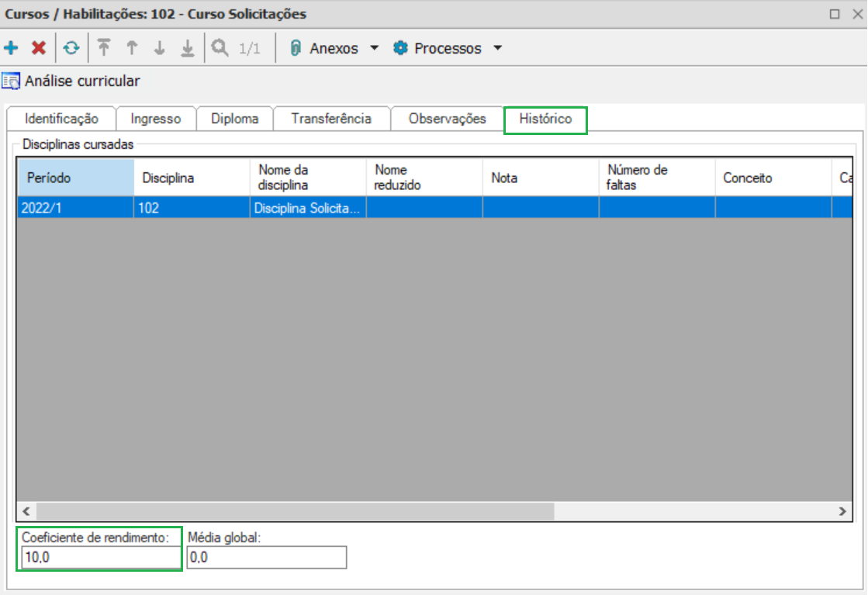The height and width of the screenshot is (595, 868).
Task: Click the blue plus add record icon
Action: pos(12,48)
